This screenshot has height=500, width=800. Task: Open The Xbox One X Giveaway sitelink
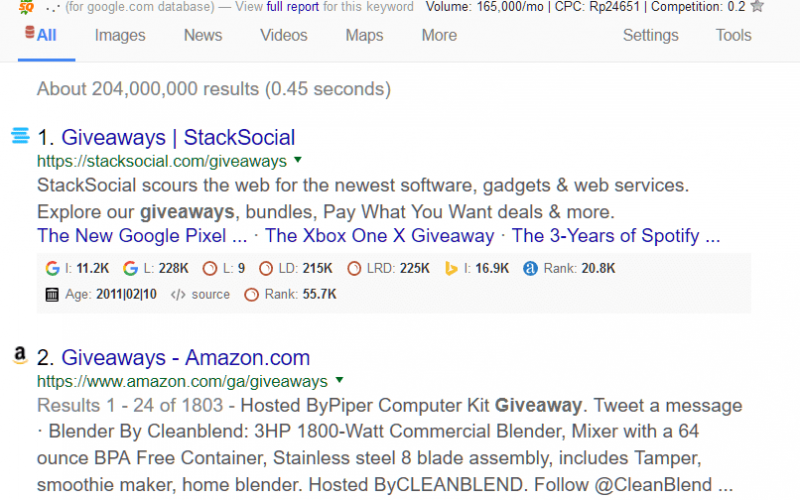point(379,236)
